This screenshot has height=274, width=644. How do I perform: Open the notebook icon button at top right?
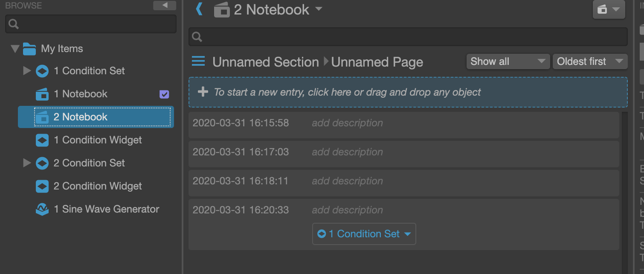609,9
